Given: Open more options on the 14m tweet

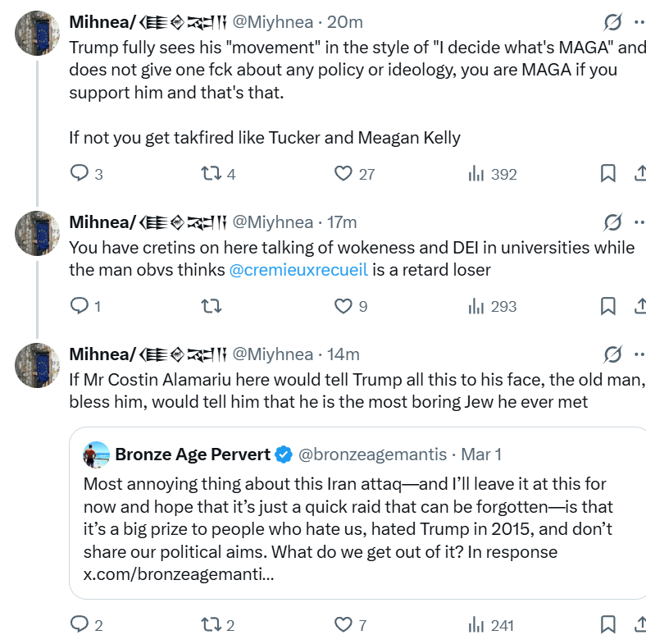Looking at the screenshot, I should click(x=639, y=354).
